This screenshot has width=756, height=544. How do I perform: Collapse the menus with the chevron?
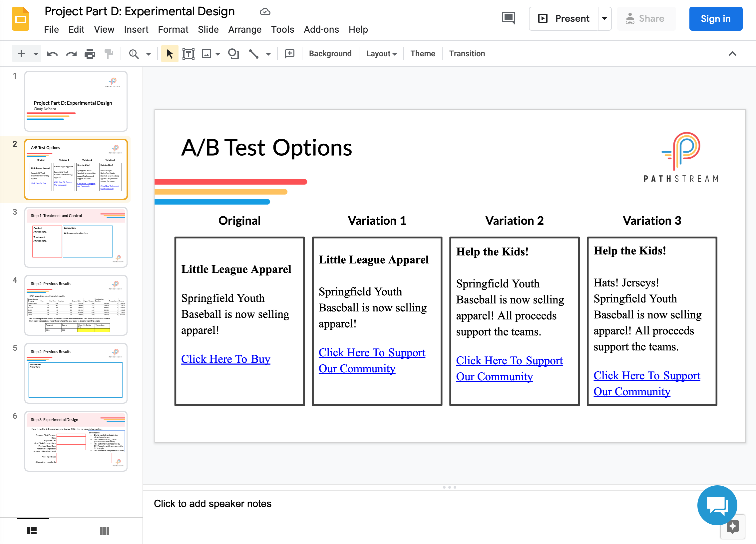tap(732, 54)
